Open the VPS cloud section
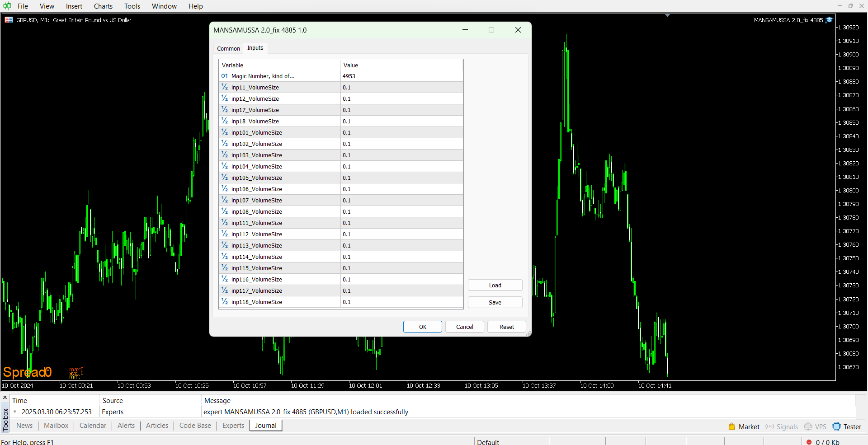868x445 pixels. tap(815, 426)
